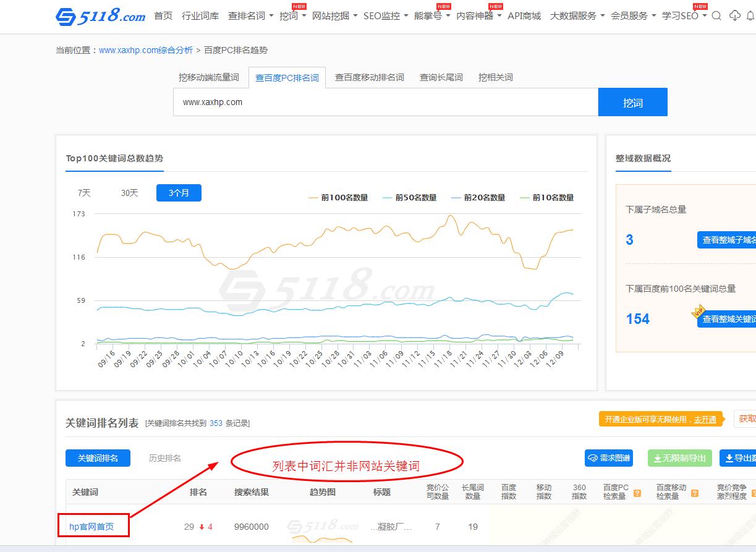Click the crown badge on 查看整域关键词 button

point(699,310)
